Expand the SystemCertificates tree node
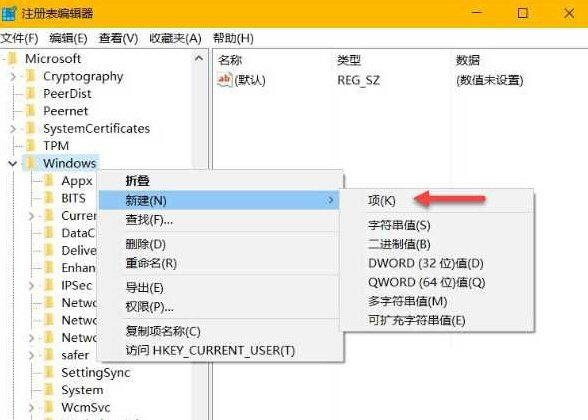 tap(13, 129)
